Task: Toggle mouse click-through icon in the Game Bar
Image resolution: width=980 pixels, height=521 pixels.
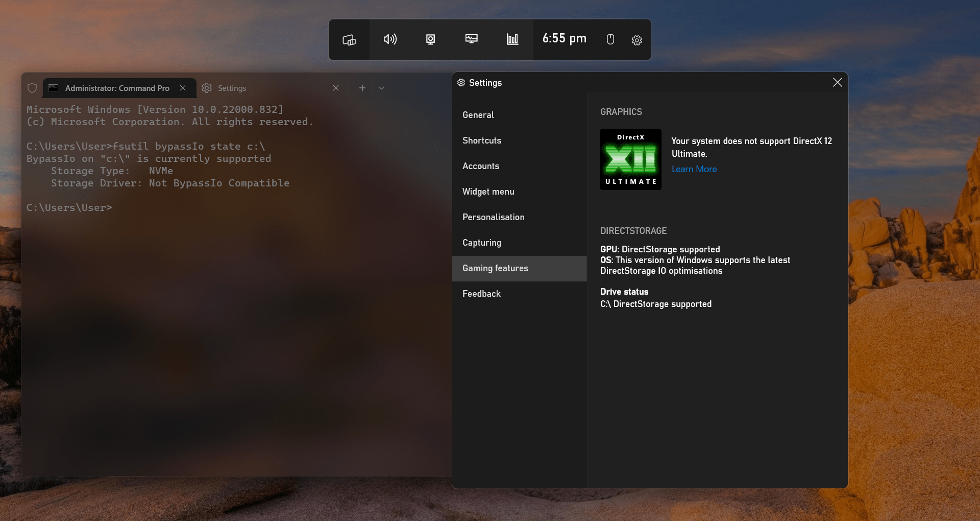Action: click(610, 40)
